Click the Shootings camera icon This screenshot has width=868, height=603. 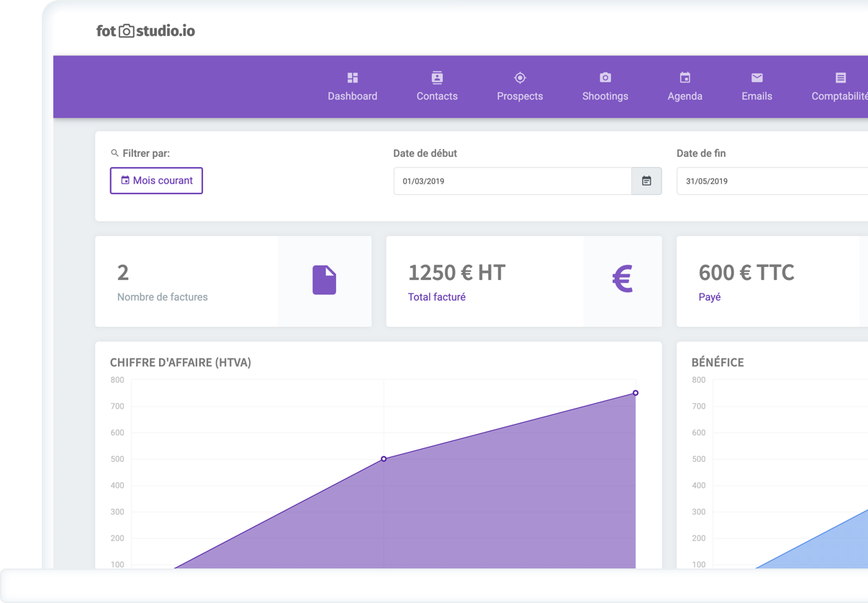coord(605,78)
